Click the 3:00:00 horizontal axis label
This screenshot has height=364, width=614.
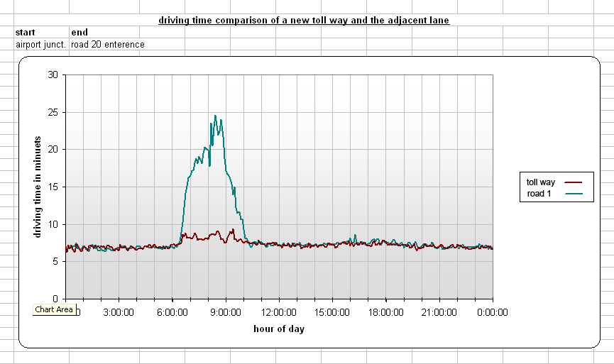tap(119, 312)
